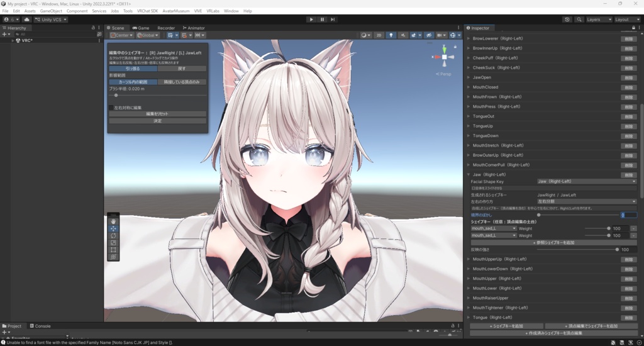Open the Center pivot dropdown
Screen dimensions: 644x346
pos(121,35)
